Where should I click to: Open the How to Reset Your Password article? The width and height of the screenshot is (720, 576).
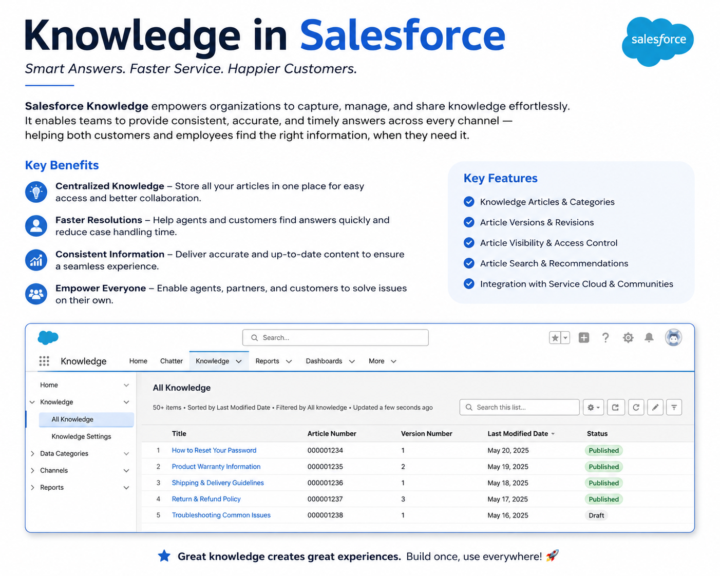click(x=214, y=451)
